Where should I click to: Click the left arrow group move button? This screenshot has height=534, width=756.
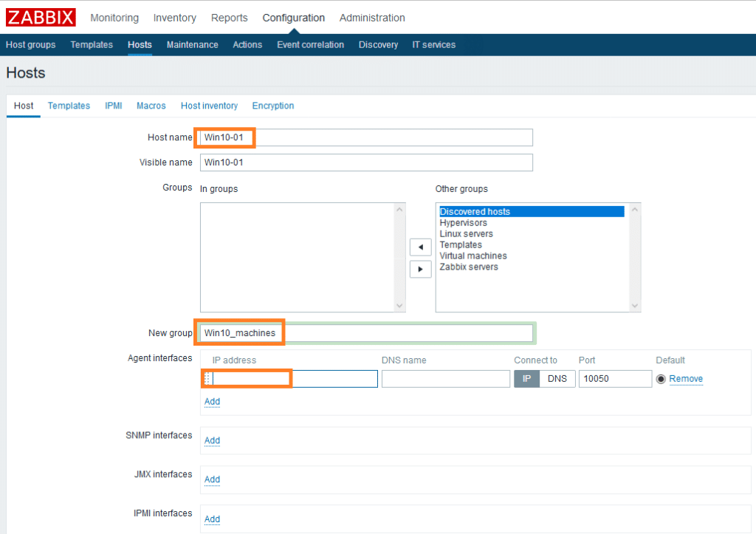(x=420, y=247)
